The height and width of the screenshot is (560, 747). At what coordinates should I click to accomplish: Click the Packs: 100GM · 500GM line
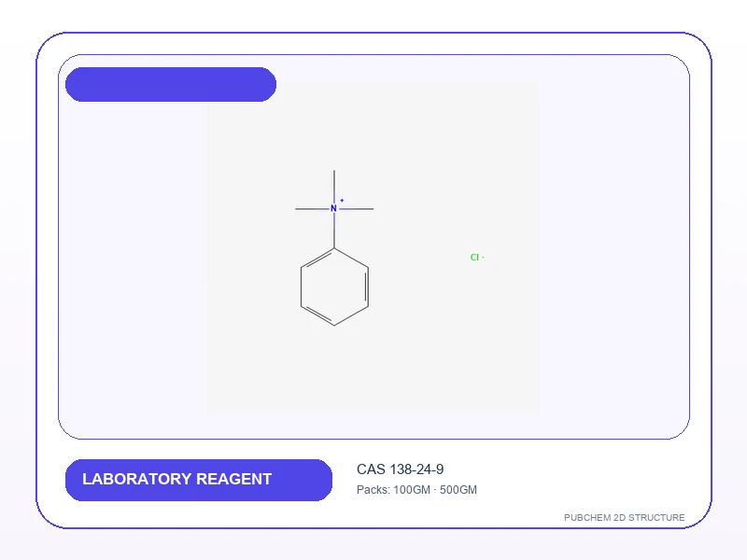click(x=416, y=490)
